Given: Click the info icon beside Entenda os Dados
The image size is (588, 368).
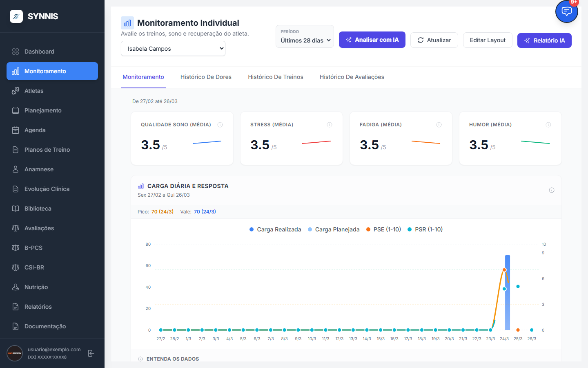Looking at the screenshot, I should pyautogui.click(x=140, y=359).
